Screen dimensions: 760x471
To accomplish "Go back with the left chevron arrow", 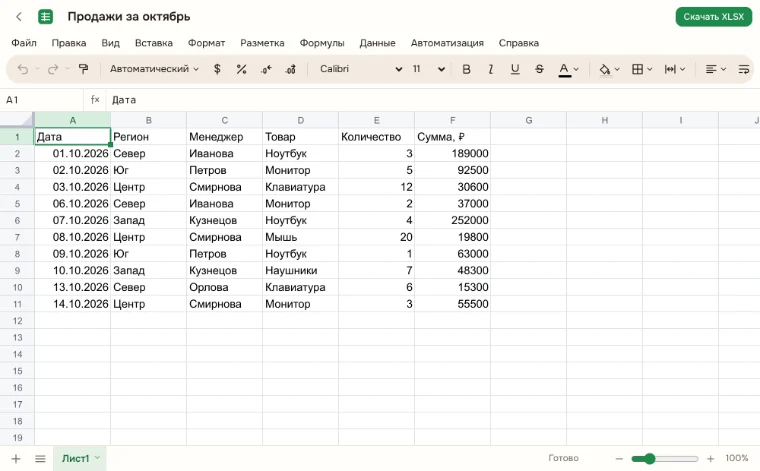I will (x=19, y=17).
